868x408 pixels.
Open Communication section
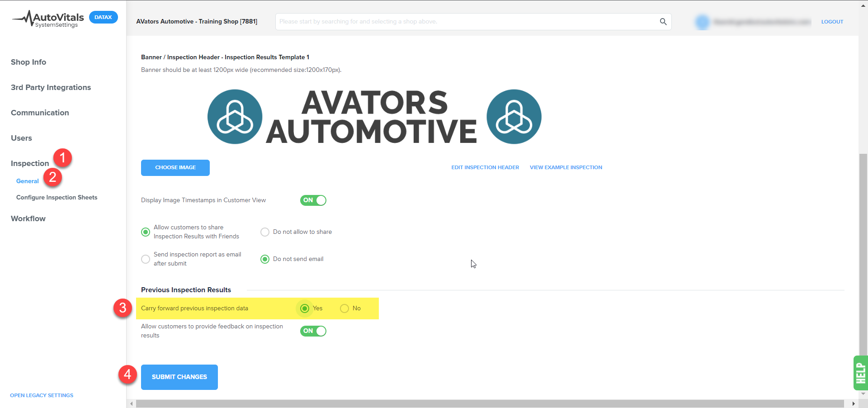point(40,113)
